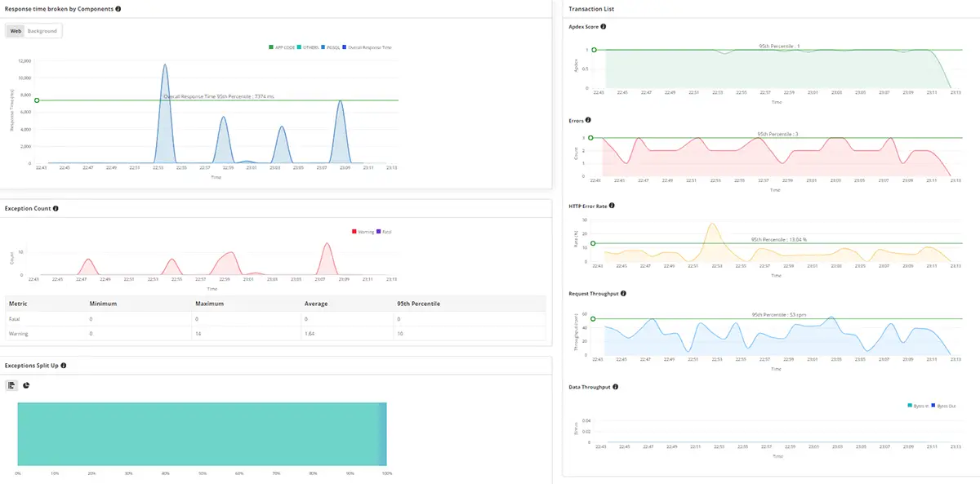This screenshot has width=980, height=484.
Task: Open the Exception Count info tooltip
Action: [x=55, y=208]
